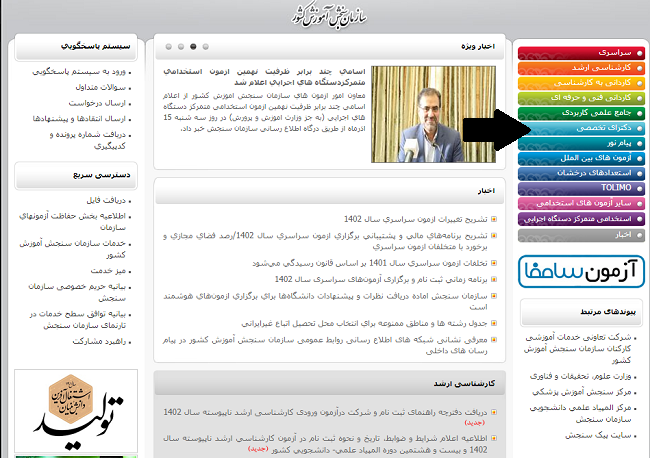Click bullet icon beside تشریح تغییرات آزمون سراسری

coord(494,219)
